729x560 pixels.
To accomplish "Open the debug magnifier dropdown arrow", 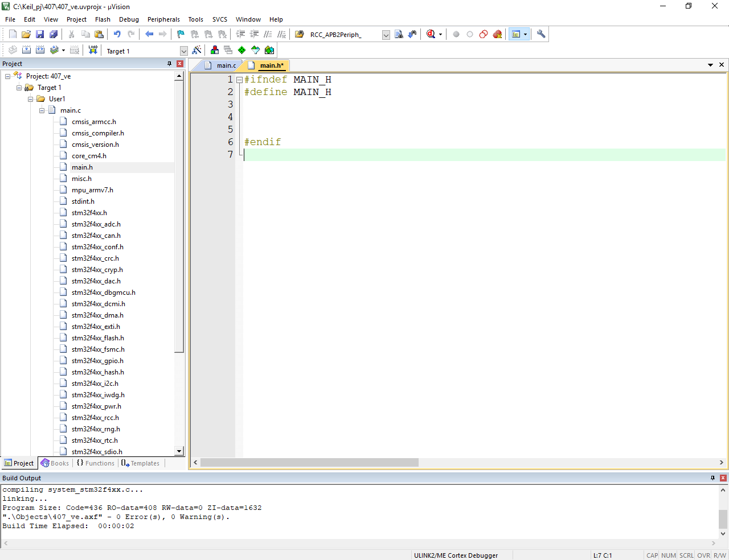I will 440,34.
